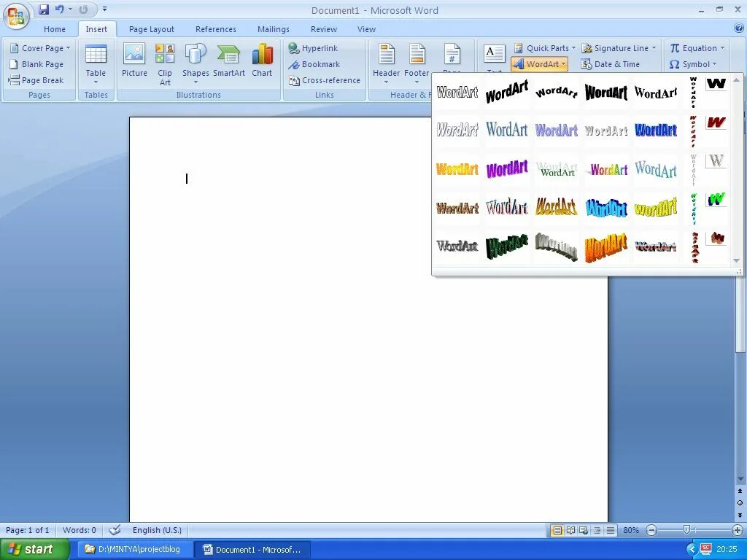Click the zoom slider handle

point(686,529)
